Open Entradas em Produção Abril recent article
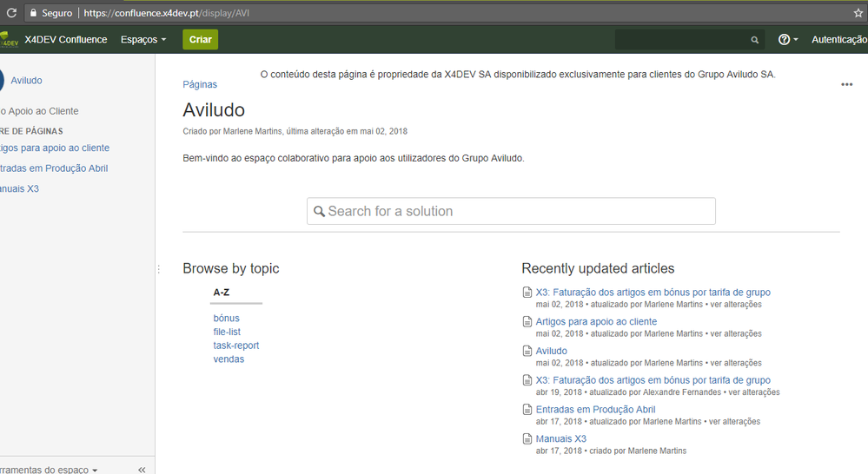 (596, 409)
